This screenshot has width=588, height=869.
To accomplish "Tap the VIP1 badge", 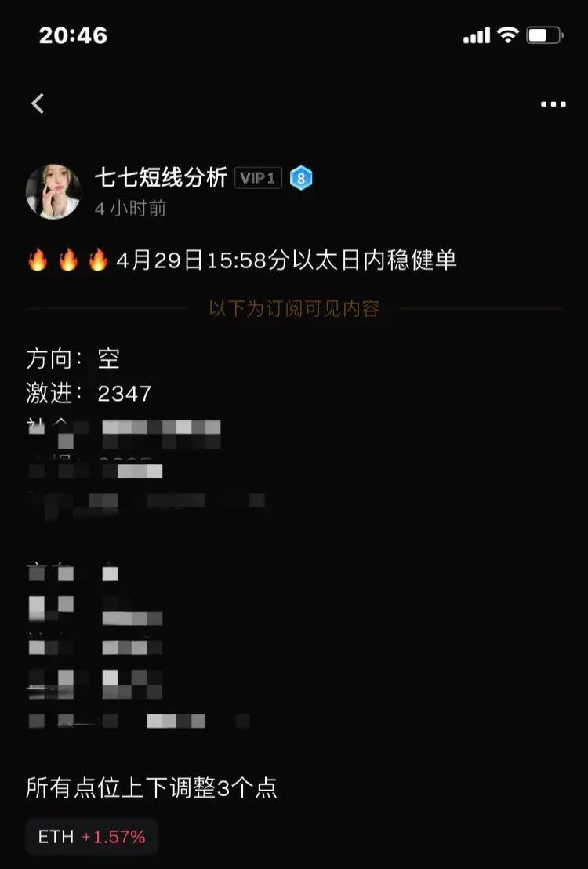I will click(x=258, y=178).
